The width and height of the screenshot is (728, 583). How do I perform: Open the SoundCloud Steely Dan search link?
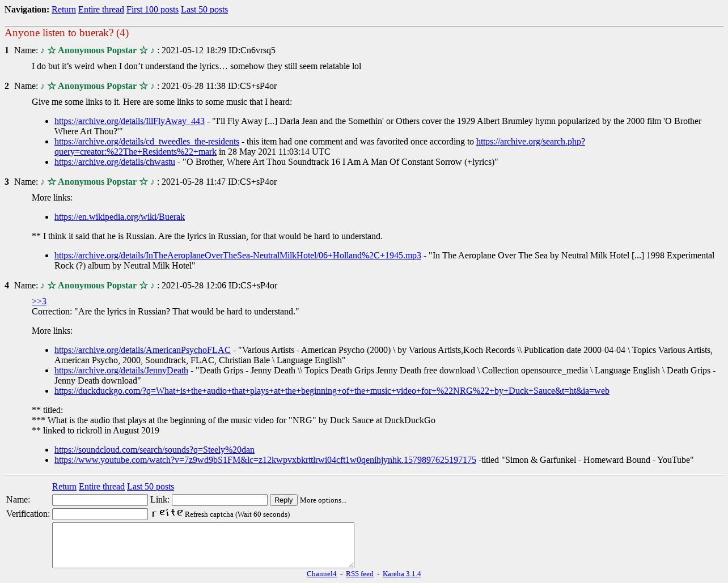tap(154, 450)
